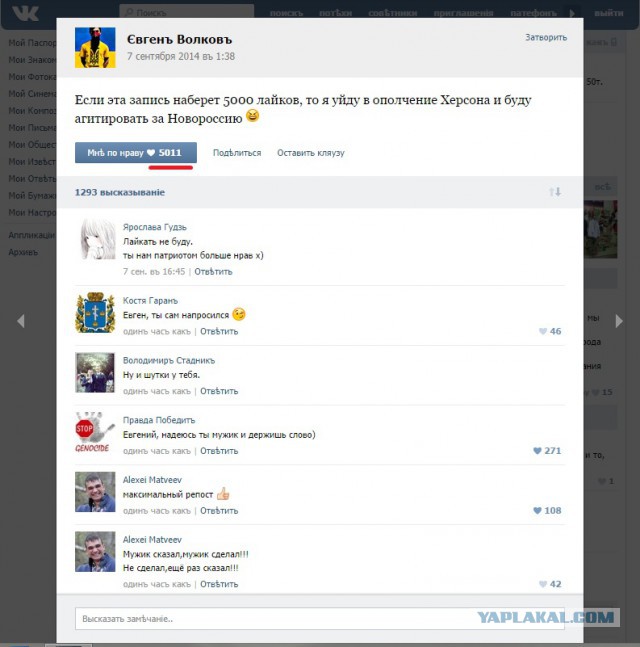Screen dimensions: 640x647
Task: Click the "1293 высказываніе" comments header
Action: [x=120, y=192]
